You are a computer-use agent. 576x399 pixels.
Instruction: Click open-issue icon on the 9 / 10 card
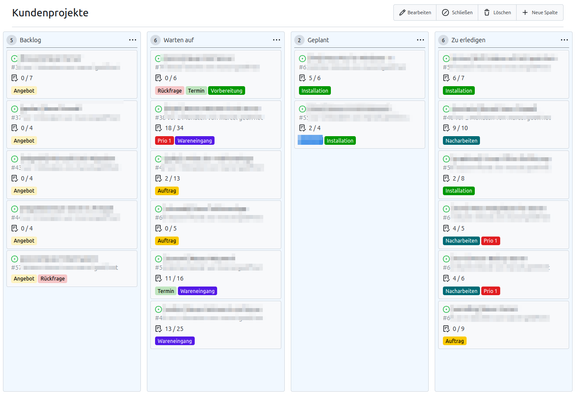click(x=446, y=109)
